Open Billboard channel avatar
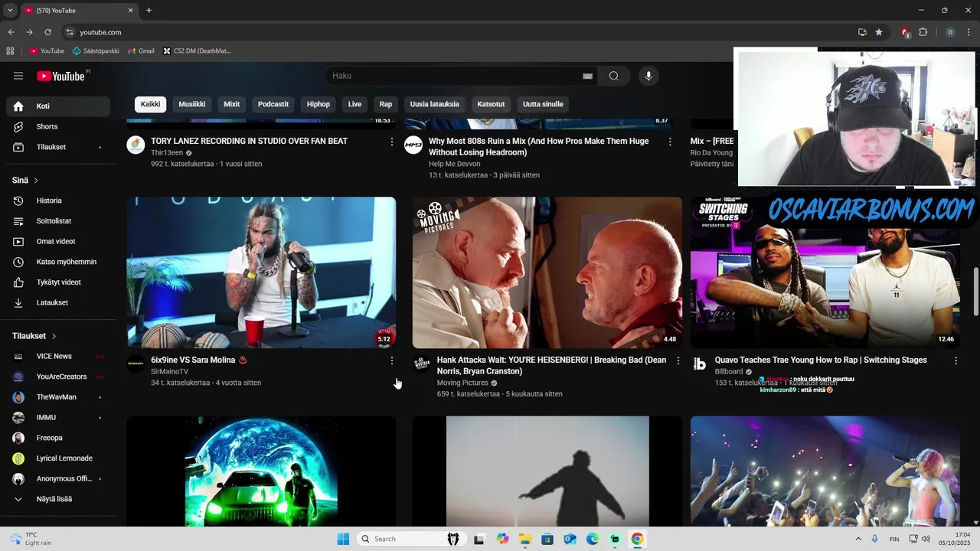This screenshot has width=980, height=551. coord(700,364)
